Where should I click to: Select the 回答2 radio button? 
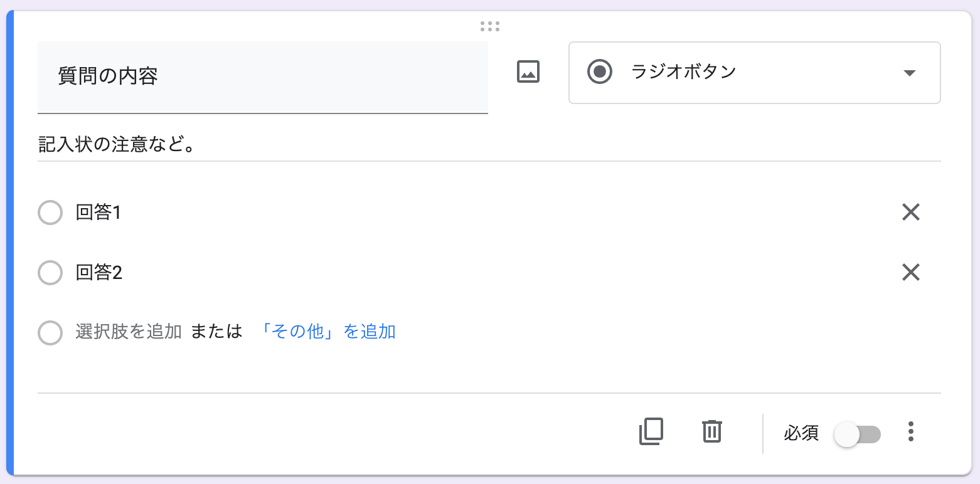[x=50, y=273]
